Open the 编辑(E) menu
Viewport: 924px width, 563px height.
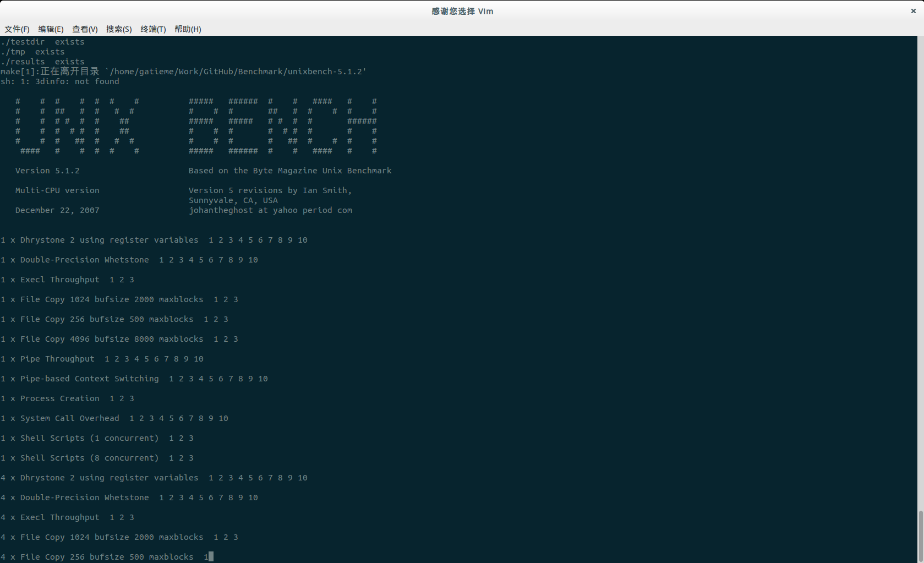coord(51,29)
